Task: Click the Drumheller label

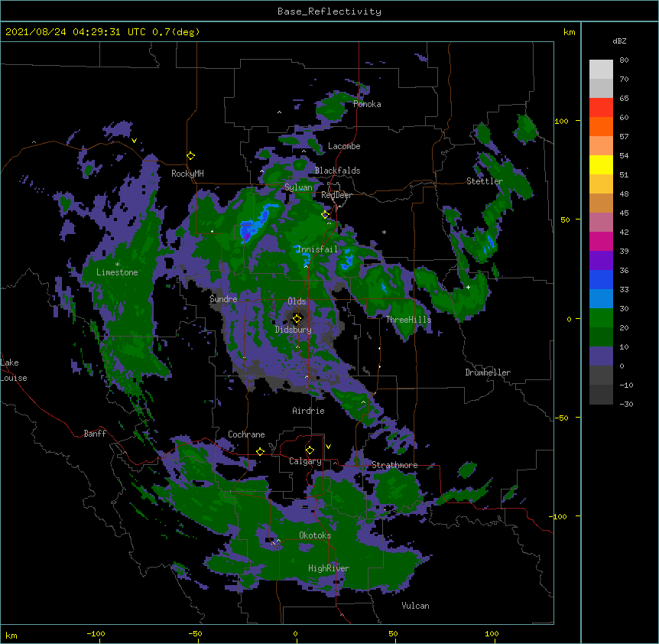Action: point(488,372)
